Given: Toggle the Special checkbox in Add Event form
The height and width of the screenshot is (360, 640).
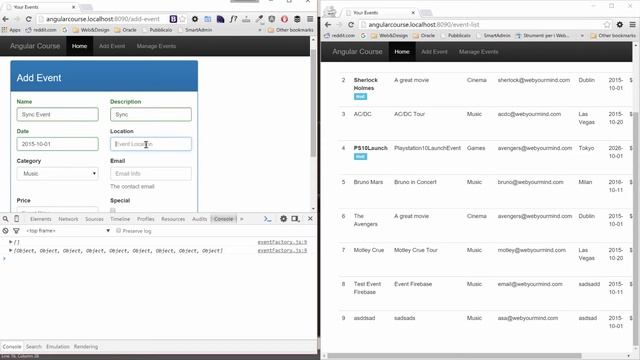Looking at the screenshot, I should tap(113, 211).
